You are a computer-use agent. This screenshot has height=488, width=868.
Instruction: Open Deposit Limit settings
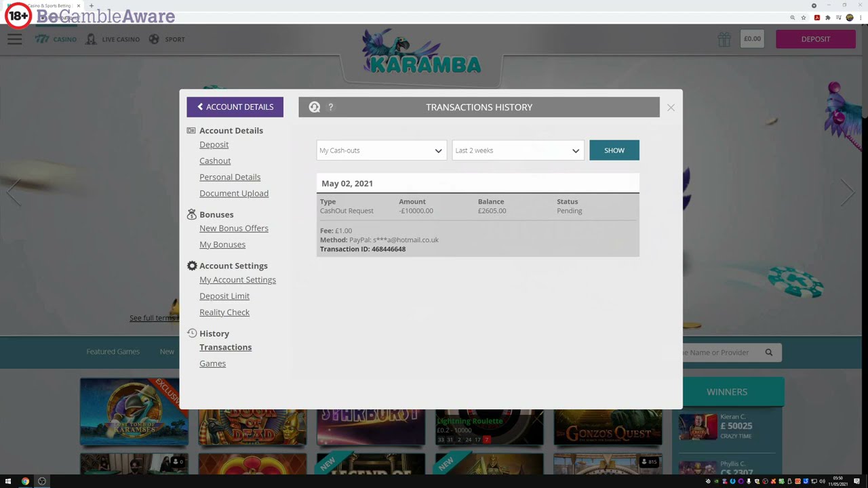(224, 296)
